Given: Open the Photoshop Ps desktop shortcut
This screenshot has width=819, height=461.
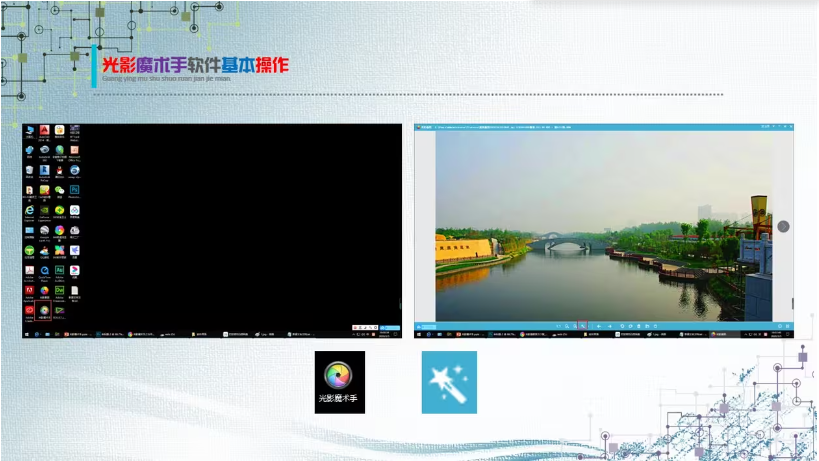Looking at the screenshot, I should (x=75, y=191).
